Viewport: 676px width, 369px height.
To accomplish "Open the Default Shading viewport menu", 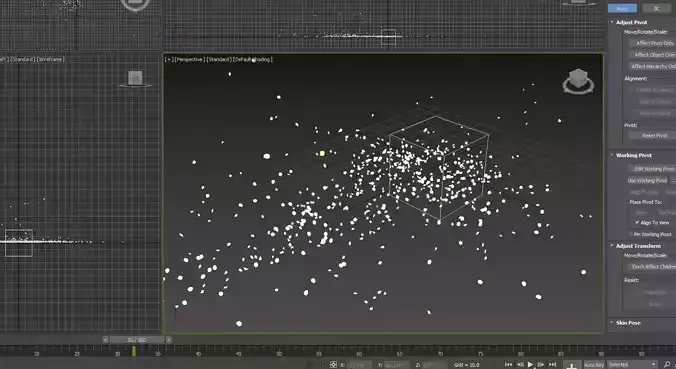I will coord(253,59).
